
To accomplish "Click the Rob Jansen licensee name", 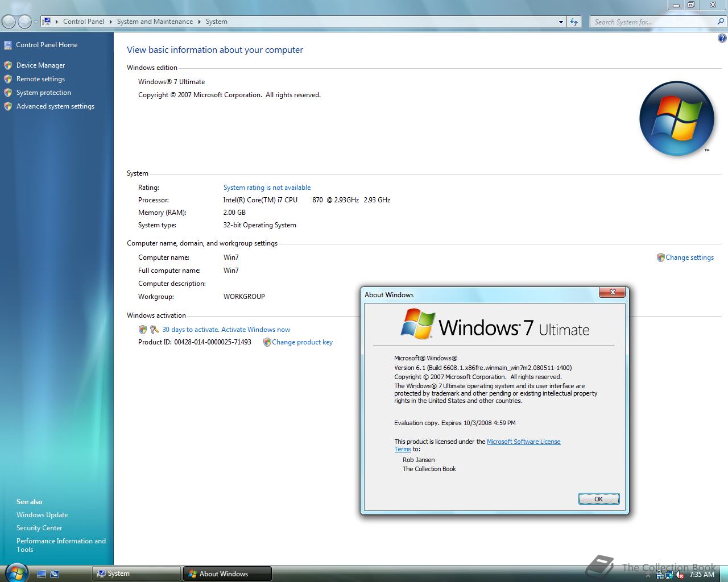I will (x=419, y=460).
